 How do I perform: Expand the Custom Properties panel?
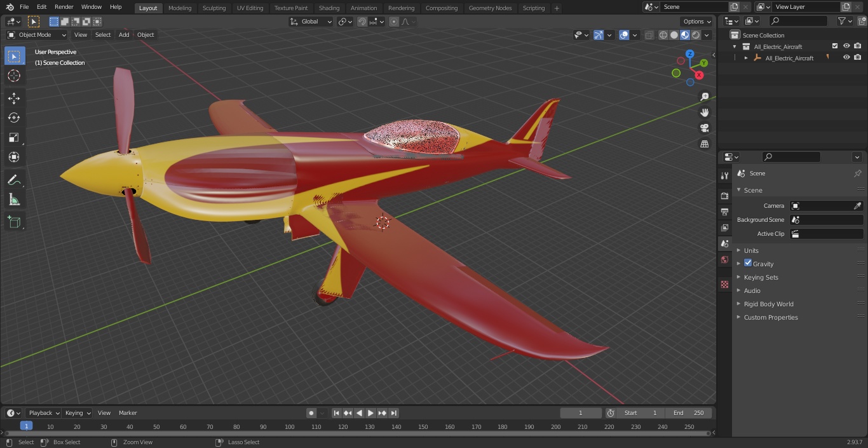770,317
